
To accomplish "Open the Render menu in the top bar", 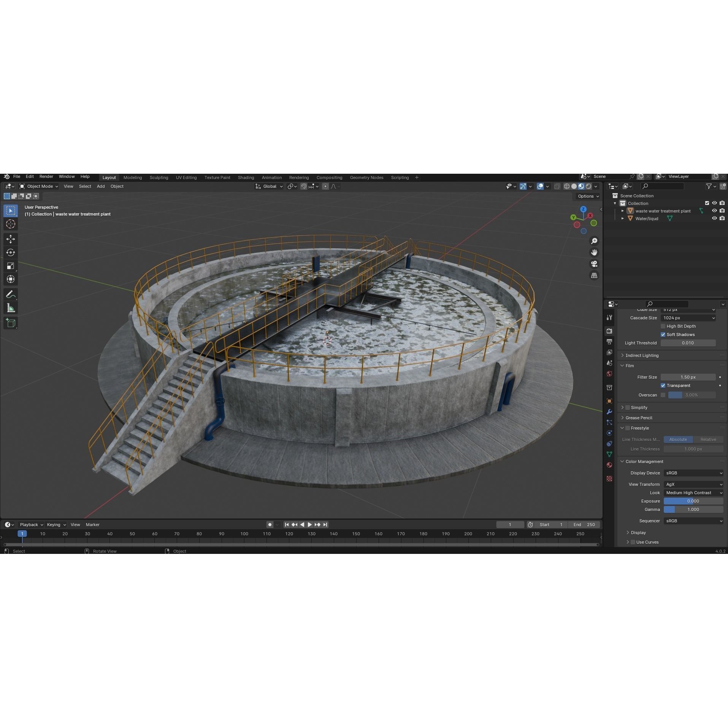I will 46,176.
